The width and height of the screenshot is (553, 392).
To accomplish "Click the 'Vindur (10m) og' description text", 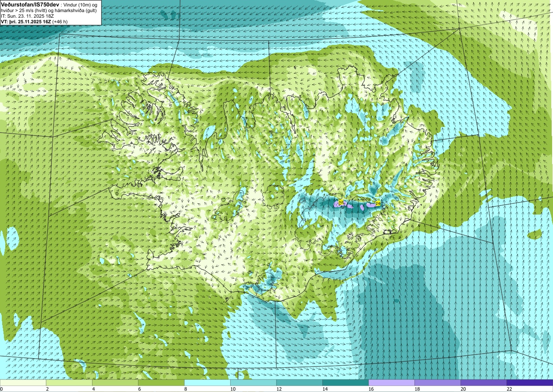I will 80,4.
